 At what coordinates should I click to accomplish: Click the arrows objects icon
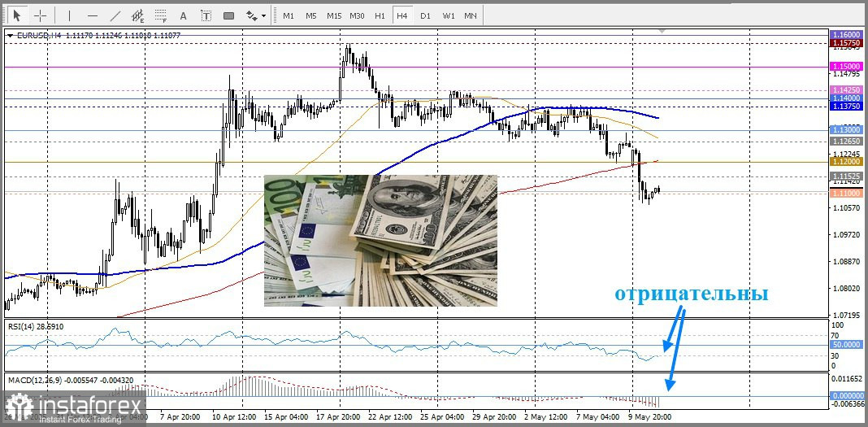[251, 15]
